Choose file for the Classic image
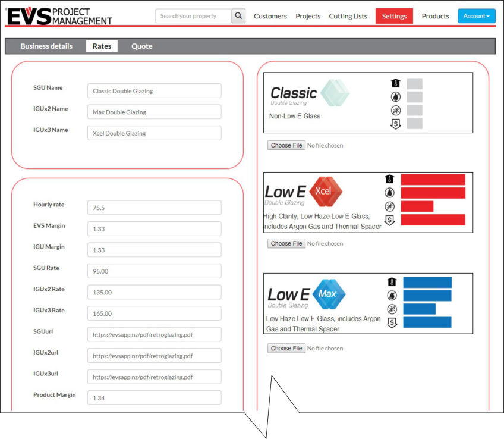Image resolution: width=504 pixels, height=439 pixels. pyautogui.click(x=286, y=145)
